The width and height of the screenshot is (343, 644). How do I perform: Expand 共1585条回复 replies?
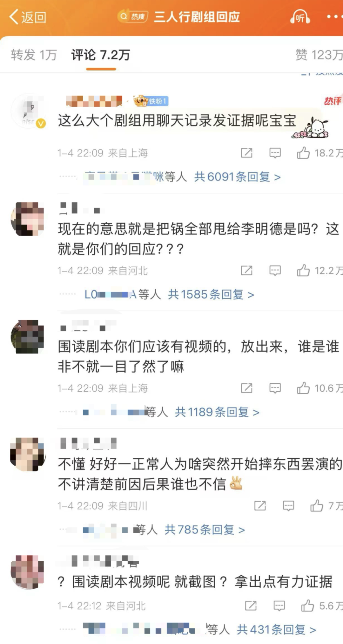pos(211,294)
